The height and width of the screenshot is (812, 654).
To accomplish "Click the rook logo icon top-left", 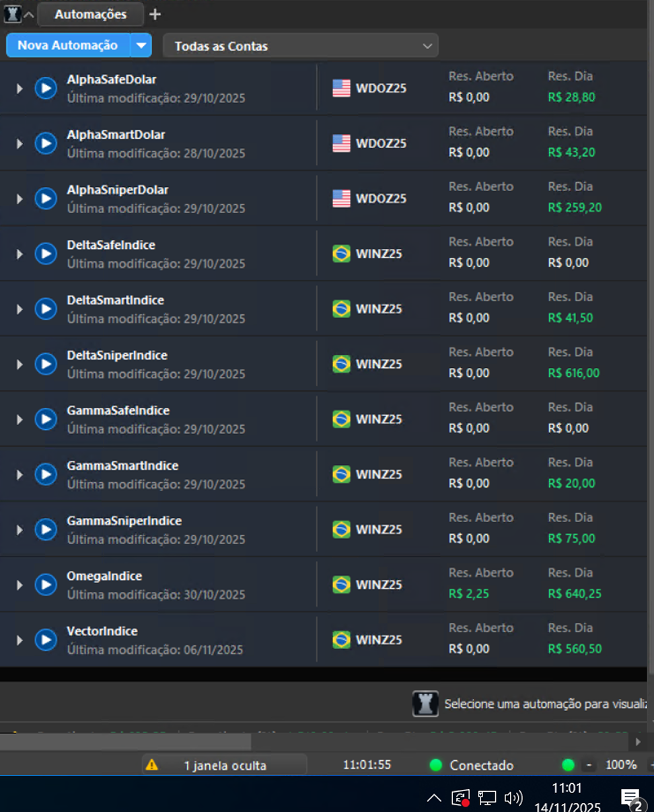I will 13,14.
